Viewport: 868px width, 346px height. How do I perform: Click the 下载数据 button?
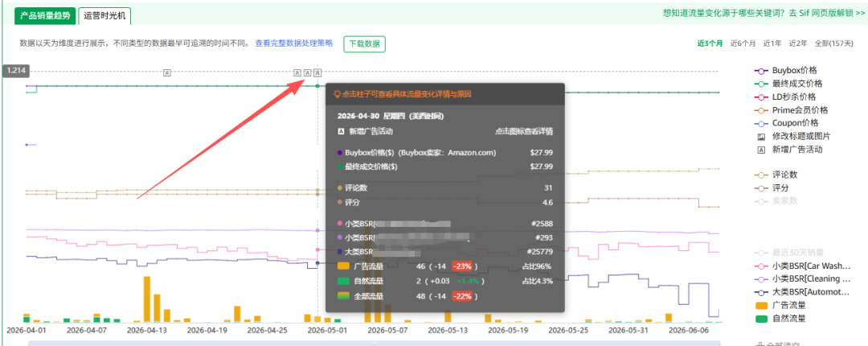click(x=364, y=43)
